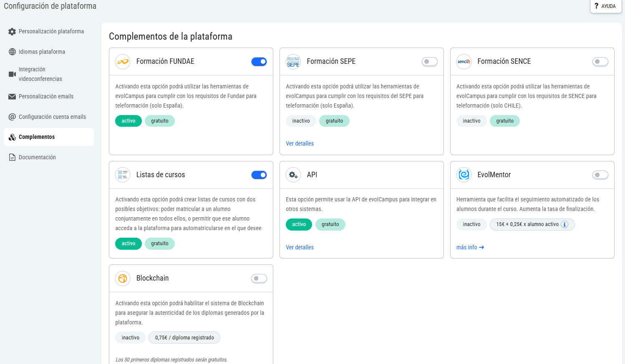The image size is (625, 364).
Task: Click the Blockchain logo icon
Action: 123,278
